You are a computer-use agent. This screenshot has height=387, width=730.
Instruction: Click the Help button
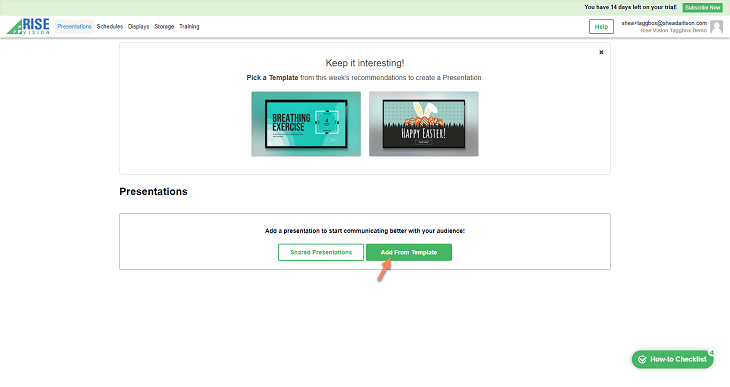601,27
